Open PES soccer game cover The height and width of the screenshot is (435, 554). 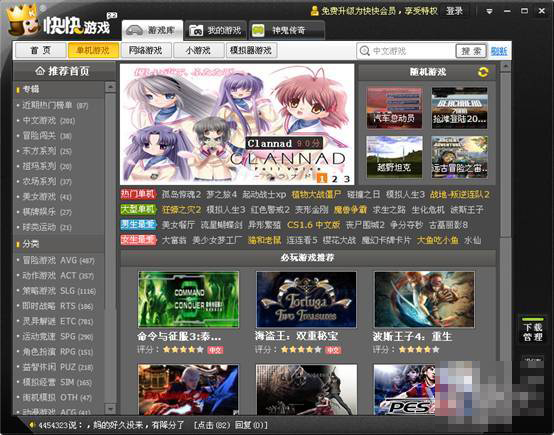[x=405, y=389]
